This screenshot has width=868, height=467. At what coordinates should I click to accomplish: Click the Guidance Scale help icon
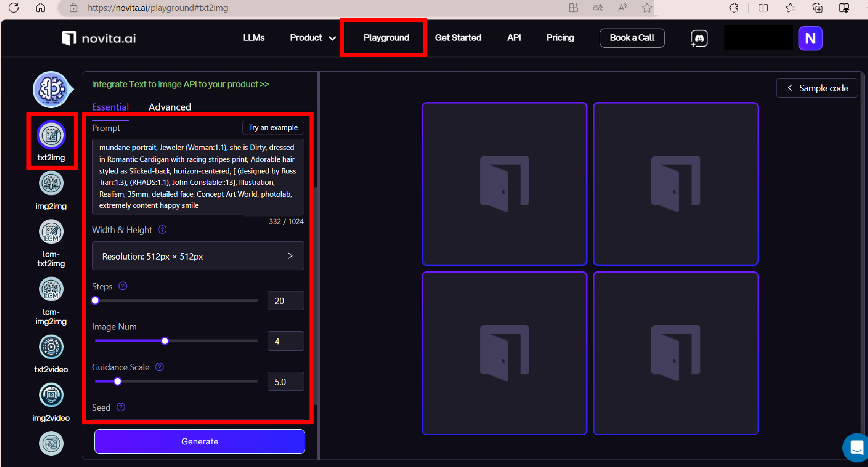pos(160,367)
